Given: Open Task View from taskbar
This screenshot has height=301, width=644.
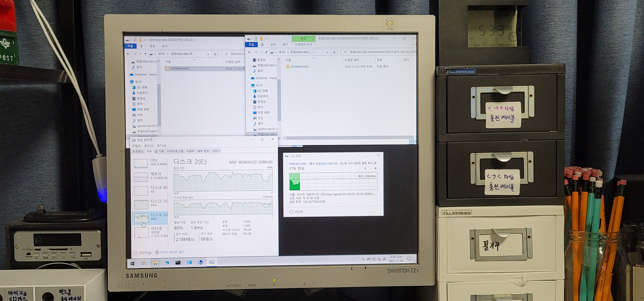Looking at the screenshot, I should 143,263.
